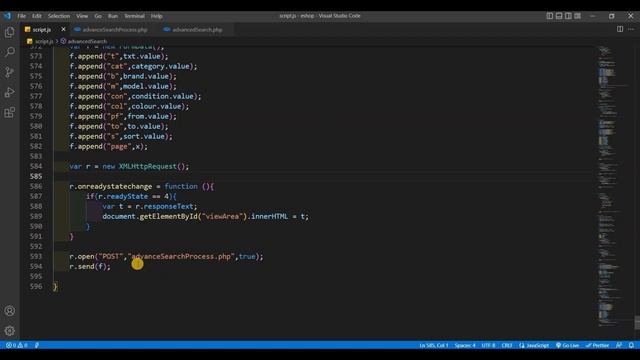Open errors and warnings status item
The height and width of the screenshot is (360, 640).
point(16,345)
